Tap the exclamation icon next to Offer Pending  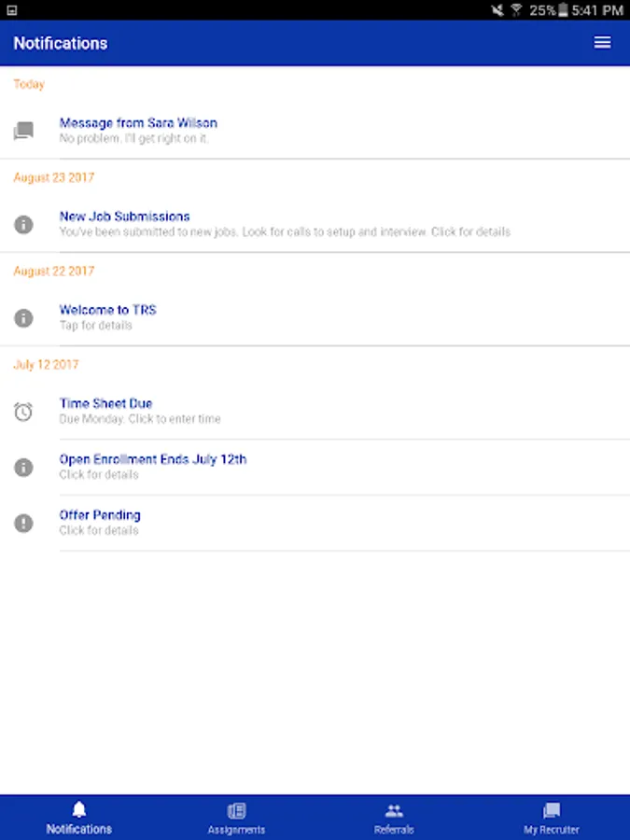23,523
